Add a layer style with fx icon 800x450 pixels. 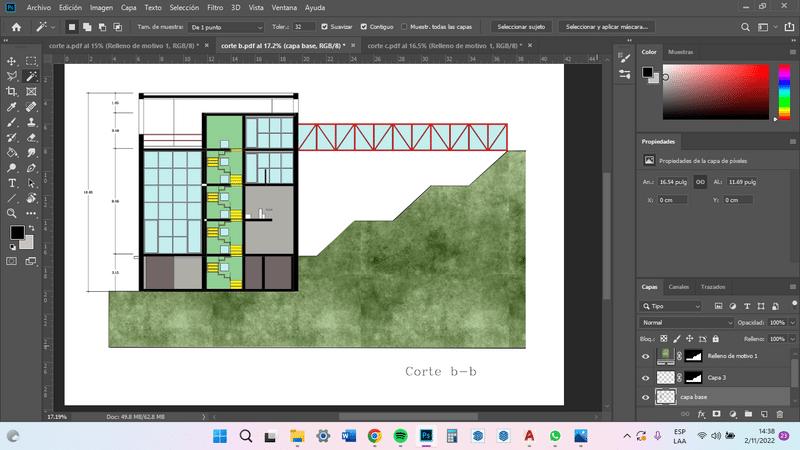tap(701, 413)
